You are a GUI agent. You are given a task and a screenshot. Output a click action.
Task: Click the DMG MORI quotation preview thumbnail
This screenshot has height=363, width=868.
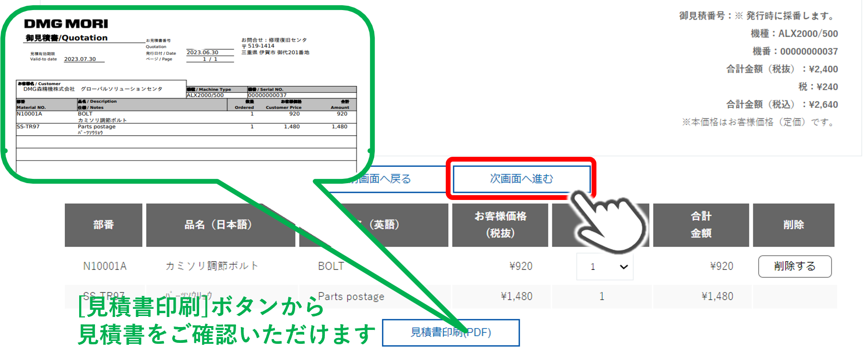[x=187, y=94]
